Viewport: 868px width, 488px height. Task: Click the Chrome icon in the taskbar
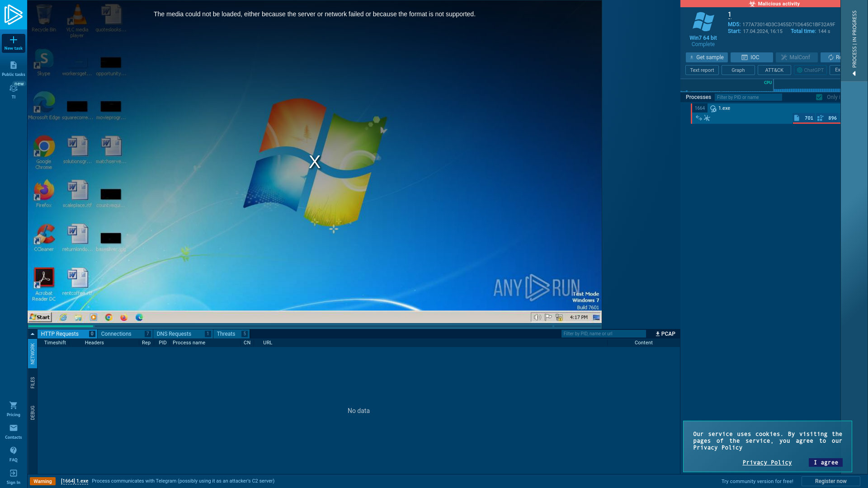[x=108, y=317]
